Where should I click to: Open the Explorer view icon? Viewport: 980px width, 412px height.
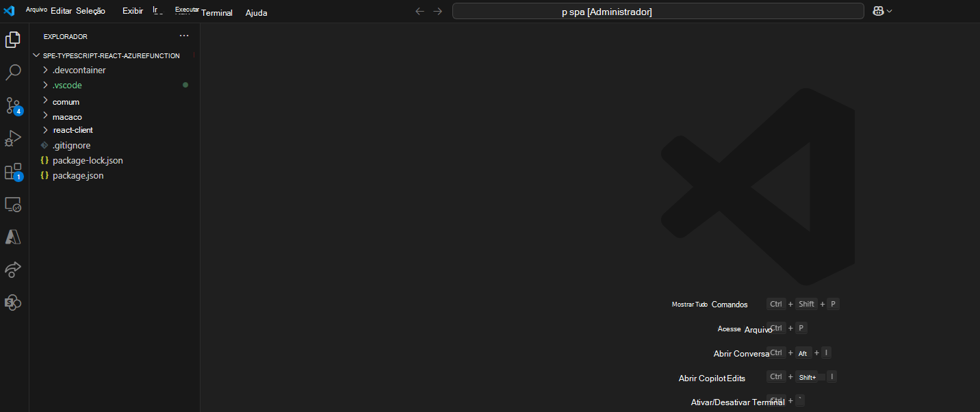point(13,40)
